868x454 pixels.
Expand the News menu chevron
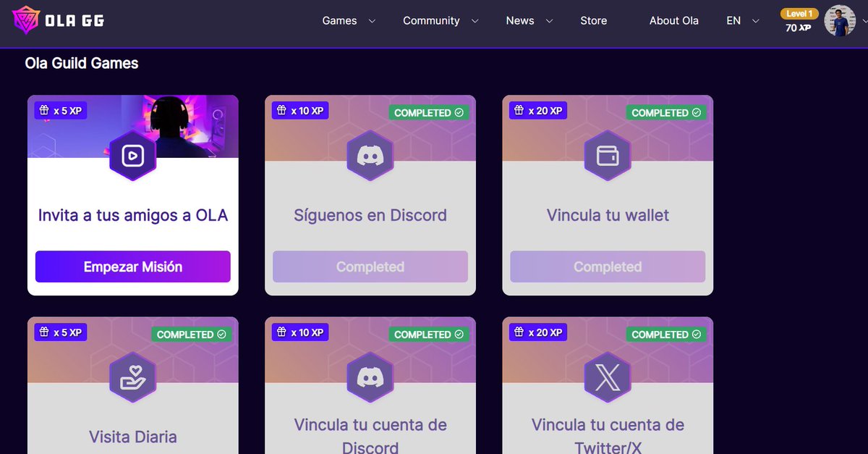point(549,21)
